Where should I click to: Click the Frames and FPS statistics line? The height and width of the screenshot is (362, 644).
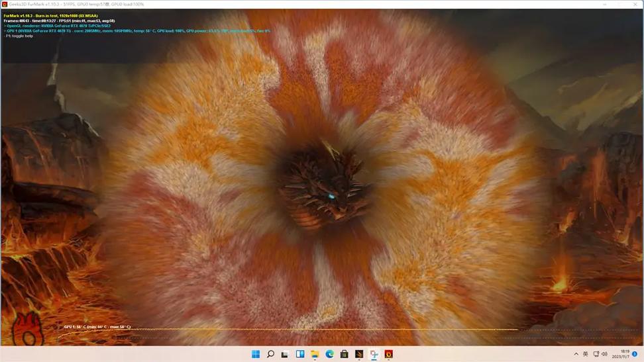pyautogui.click(x=59, y=21)
